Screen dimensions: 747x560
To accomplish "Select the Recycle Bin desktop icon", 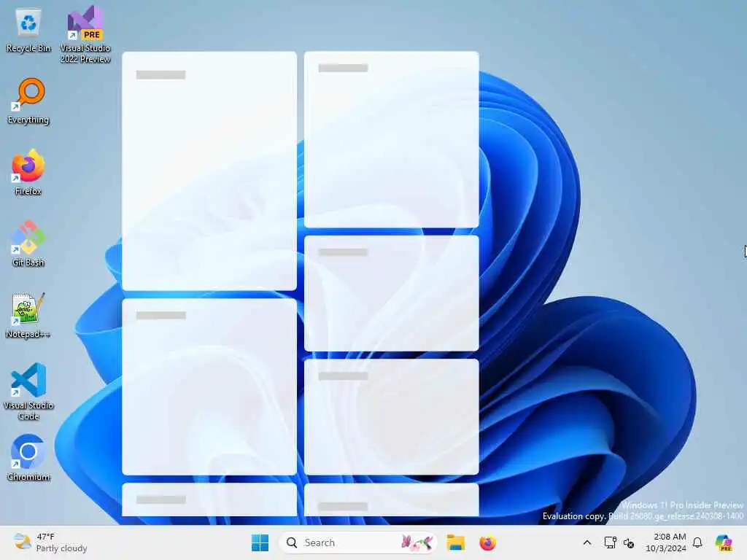I will tap(28, 29).
